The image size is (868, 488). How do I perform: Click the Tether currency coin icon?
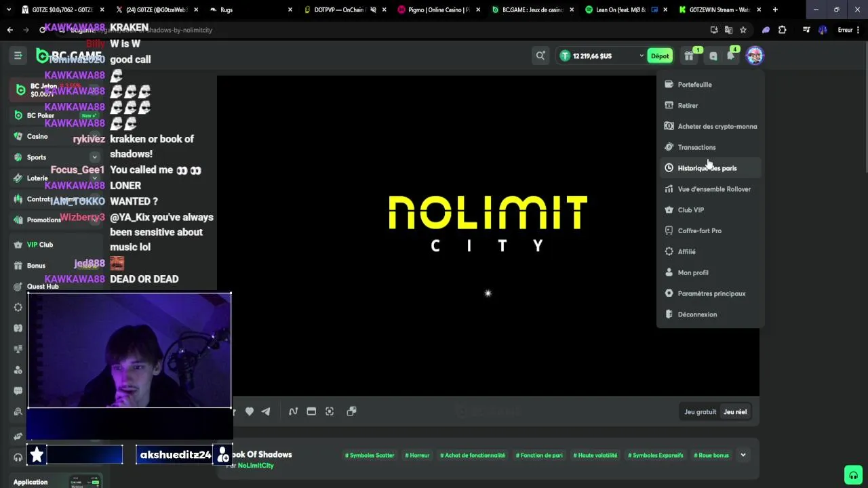coord(565,56)
